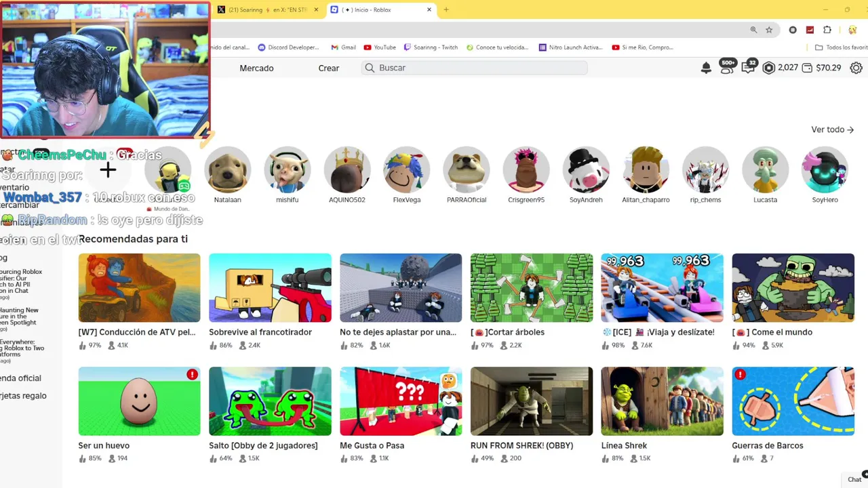Click the plus add-friend circle
Image resolution: width=868 pixels, height=488 pixels.
[108, 169]
